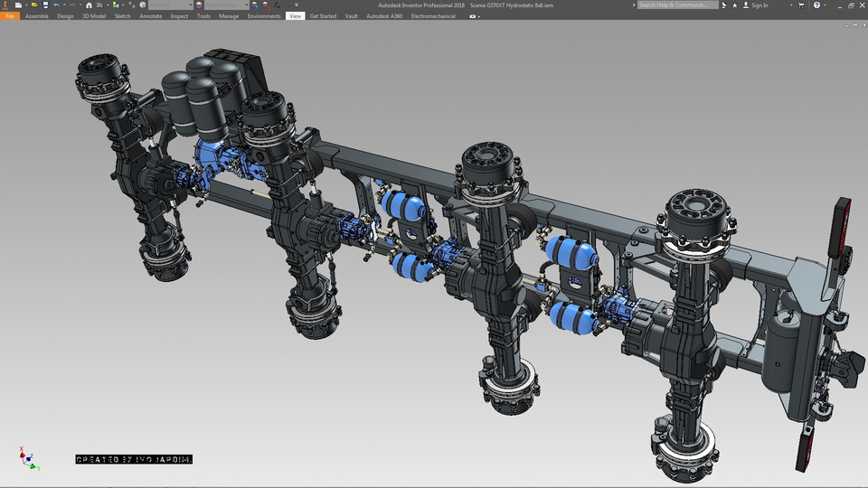Switch to the Assemble ribbon tab
This screenshot has height=488, width=868.
37,16
